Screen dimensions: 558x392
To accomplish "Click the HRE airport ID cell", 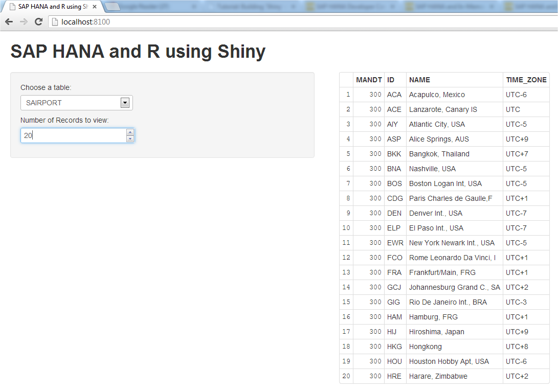I will click(x=394, y=376).
